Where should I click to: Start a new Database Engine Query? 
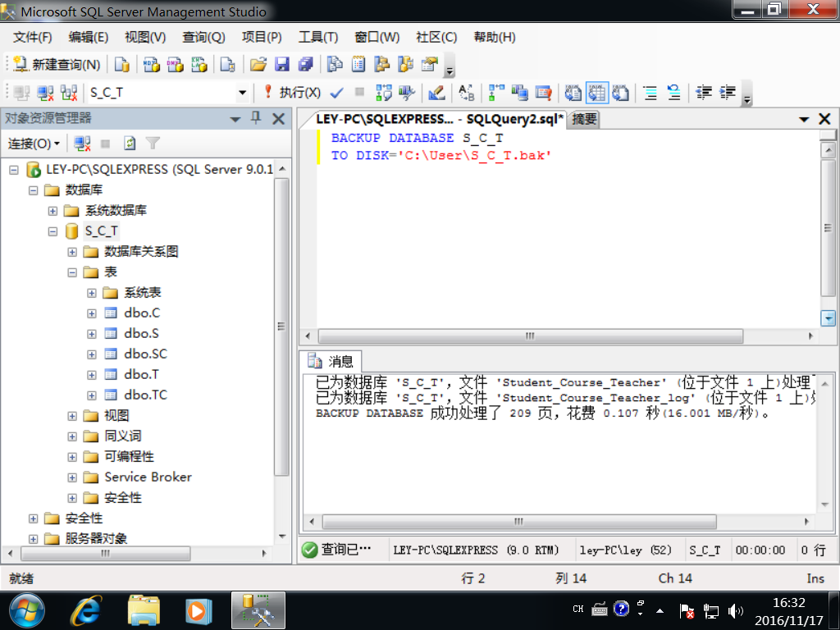click(x=122, y=65)
